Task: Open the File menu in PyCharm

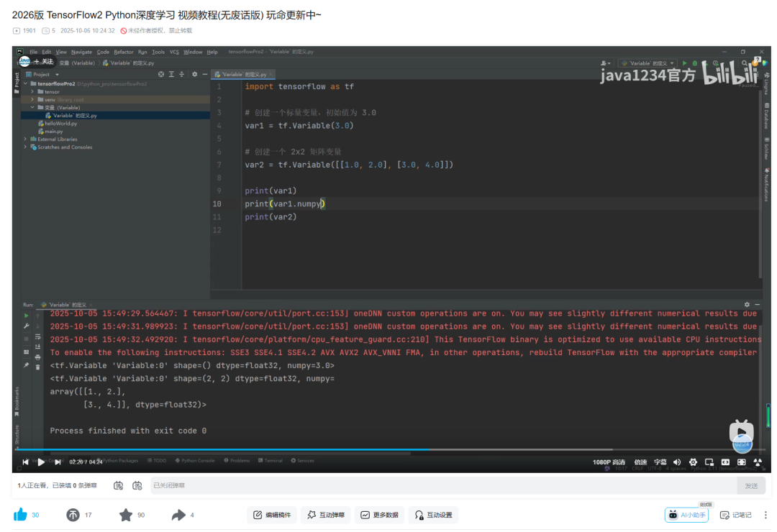Action: click(33, 52)
